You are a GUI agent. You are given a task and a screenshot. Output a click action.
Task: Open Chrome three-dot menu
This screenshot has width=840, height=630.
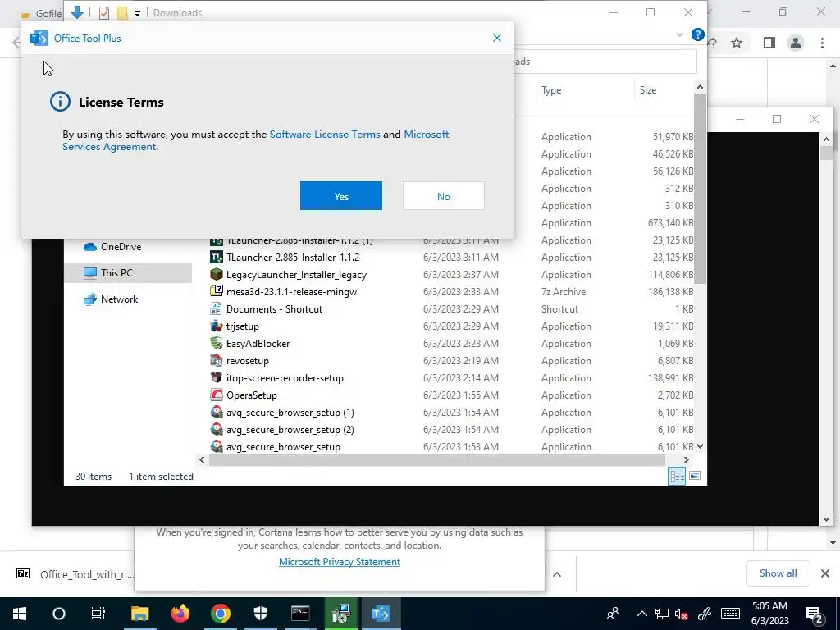pos(822,43)
